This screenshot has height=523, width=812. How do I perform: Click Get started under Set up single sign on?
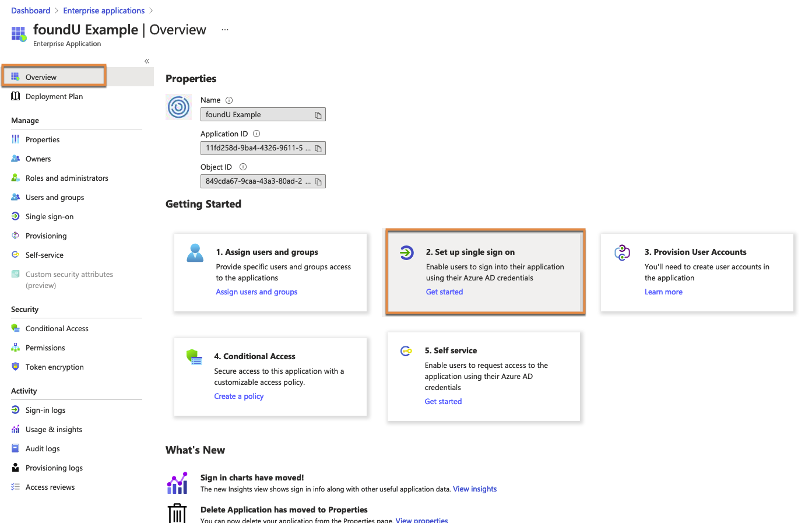[444, 292]
